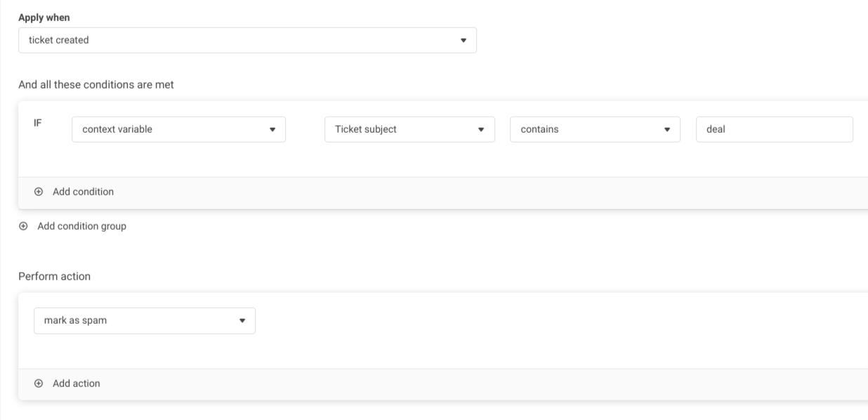868x420 pixels.
Task: Click the IF label in the condition row
Action: (x=38, y=123)
